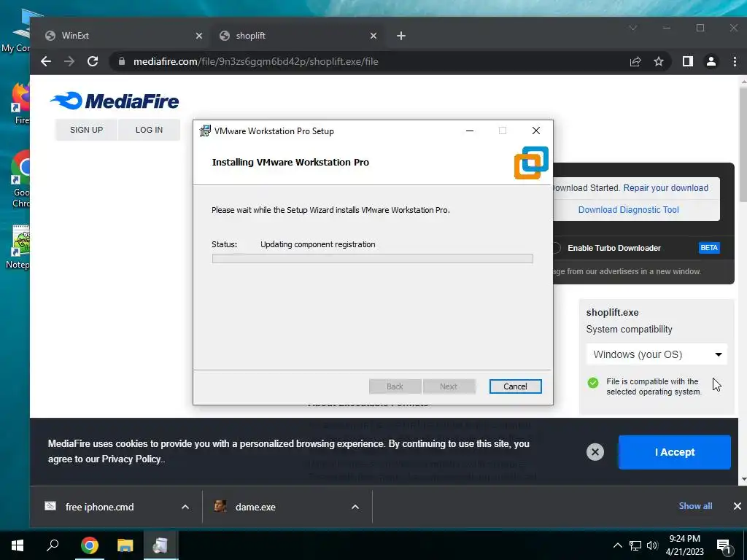
Task: Close the WinExt tab
Action: [x=199, y=36]
